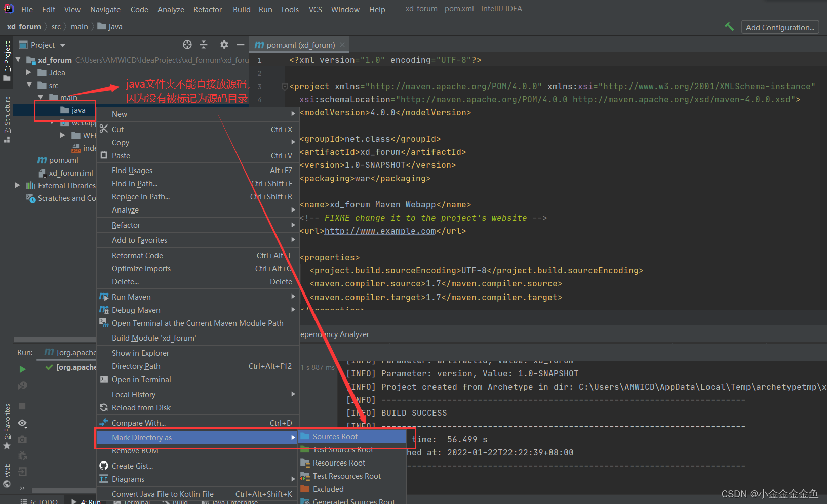This screenshot has height=504, width=827.
Task: Click the IntelliJ IDEA logo icon
Action: pos(9,9)
